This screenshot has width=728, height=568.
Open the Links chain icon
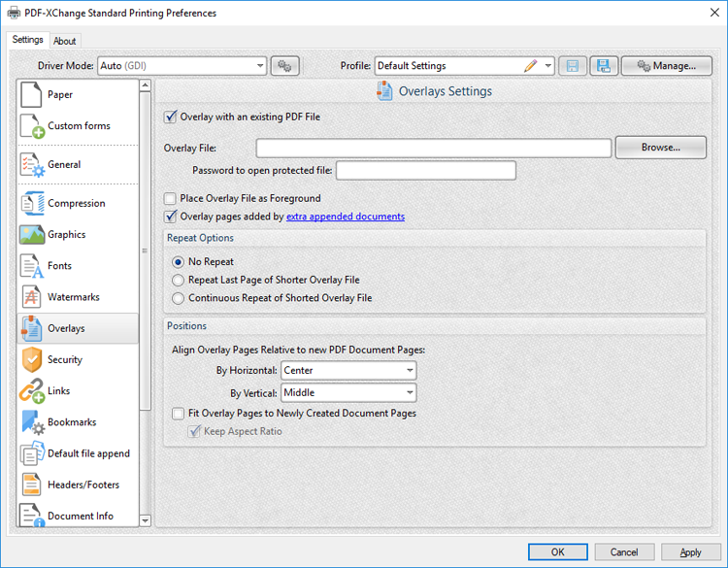point(32,391)
